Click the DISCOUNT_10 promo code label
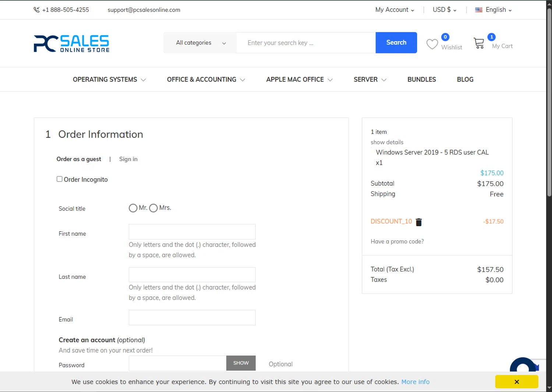Image resolution: width=552 pixels, height=392 pixels. [x=391, y=221]
